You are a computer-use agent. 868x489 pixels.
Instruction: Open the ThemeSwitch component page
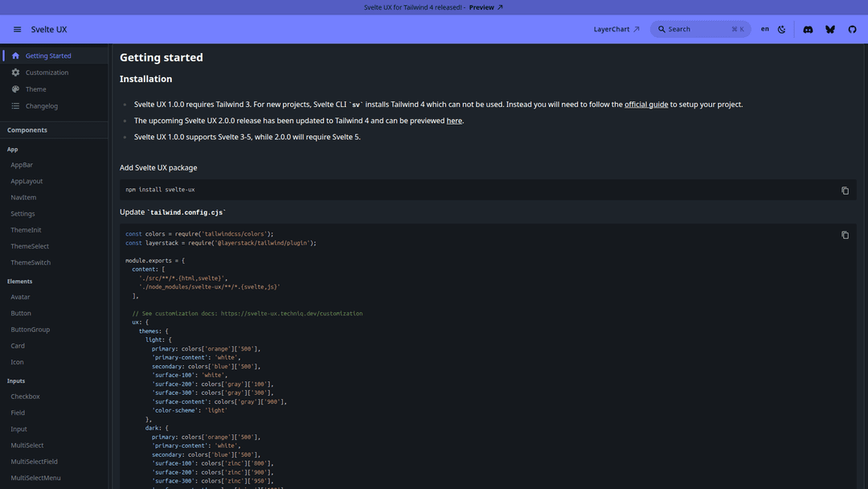click(x=31, y=263)
